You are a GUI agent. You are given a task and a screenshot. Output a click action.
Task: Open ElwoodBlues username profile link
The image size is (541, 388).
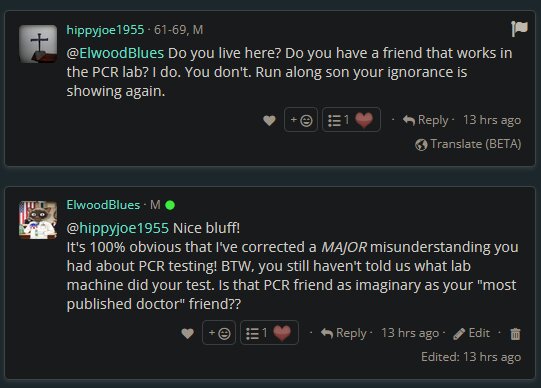pos(103,205)
